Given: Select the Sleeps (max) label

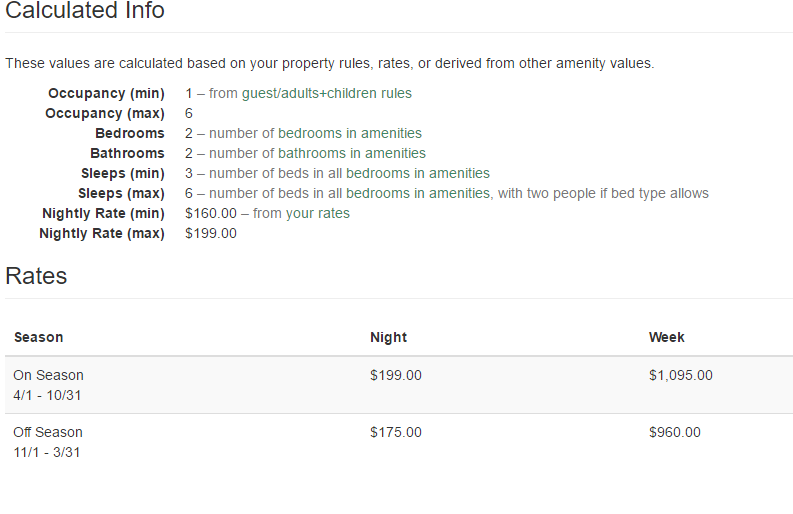Looking at the screenshot, I should (x=121, y=193).
